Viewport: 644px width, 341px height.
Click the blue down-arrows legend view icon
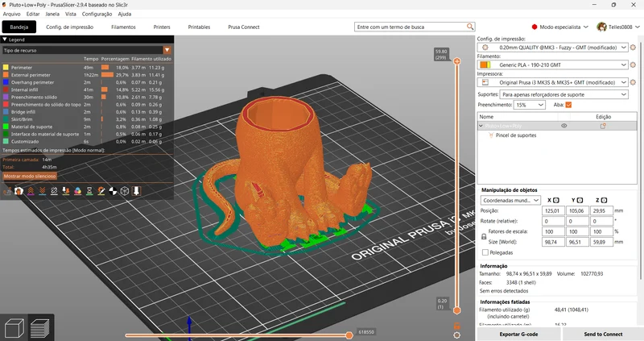pyautogui.click(x=43, y=191)
